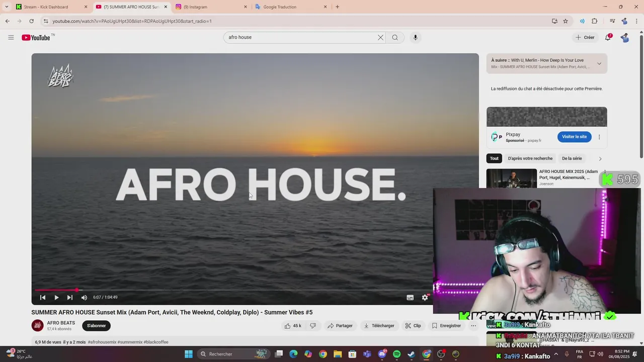
Task: Visit the Pixpay sponsor site
Action: 574,137
